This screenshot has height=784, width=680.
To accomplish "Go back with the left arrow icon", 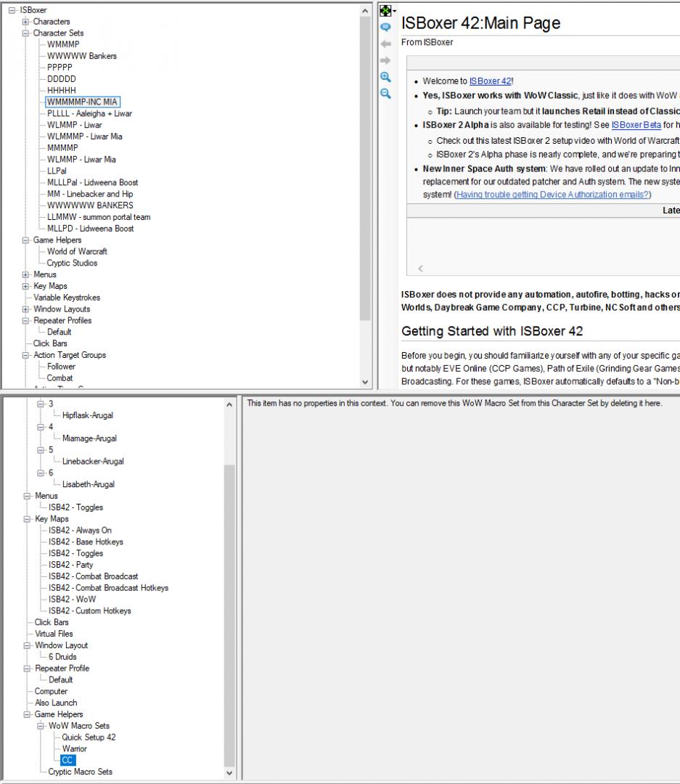I will (385, 44).
